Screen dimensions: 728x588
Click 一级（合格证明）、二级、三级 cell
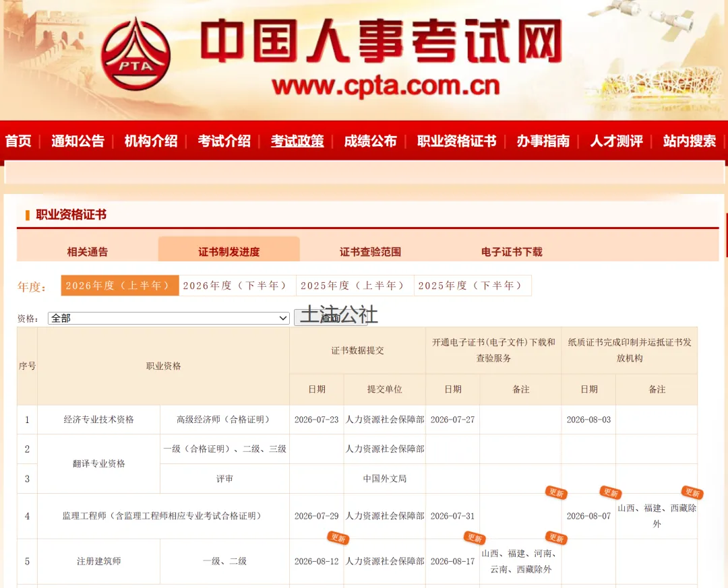tap(224, 449)
